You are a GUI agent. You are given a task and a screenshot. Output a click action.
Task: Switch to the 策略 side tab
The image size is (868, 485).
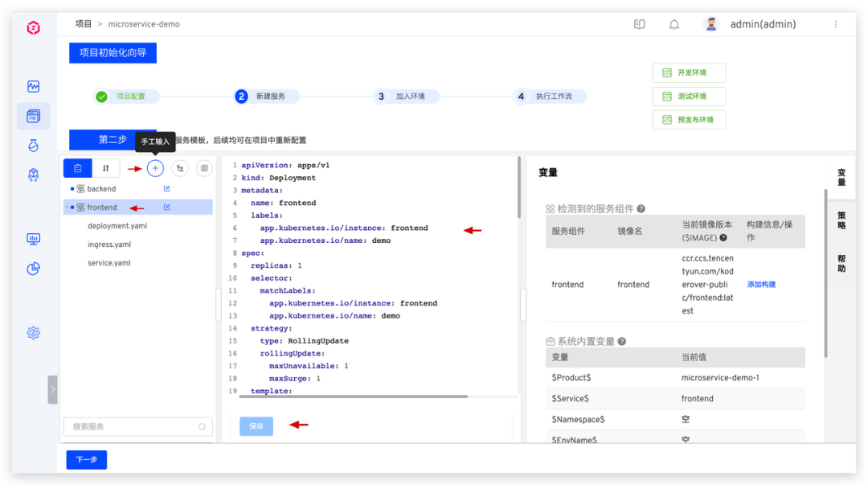click(x=841, y=220)
